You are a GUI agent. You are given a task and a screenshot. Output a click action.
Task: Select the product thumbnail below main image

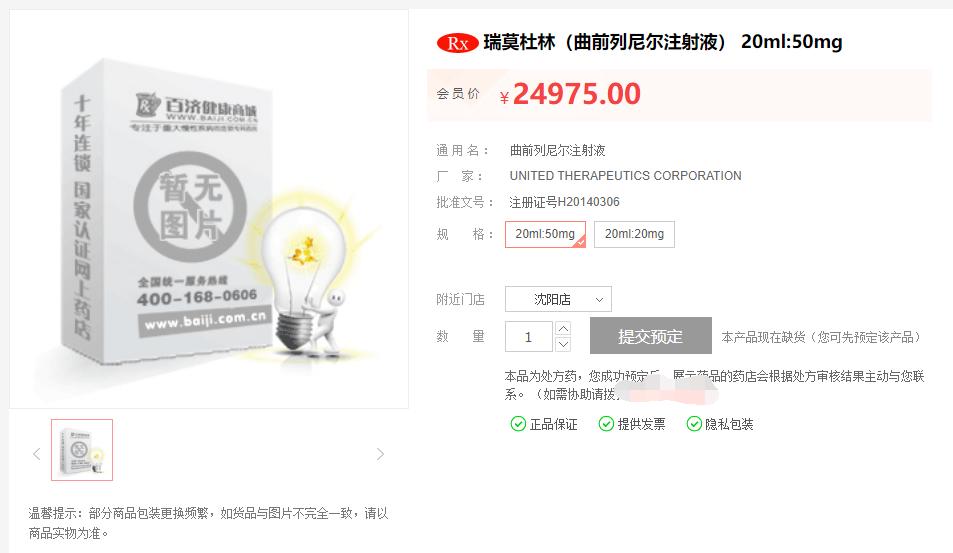click(82, 450)
